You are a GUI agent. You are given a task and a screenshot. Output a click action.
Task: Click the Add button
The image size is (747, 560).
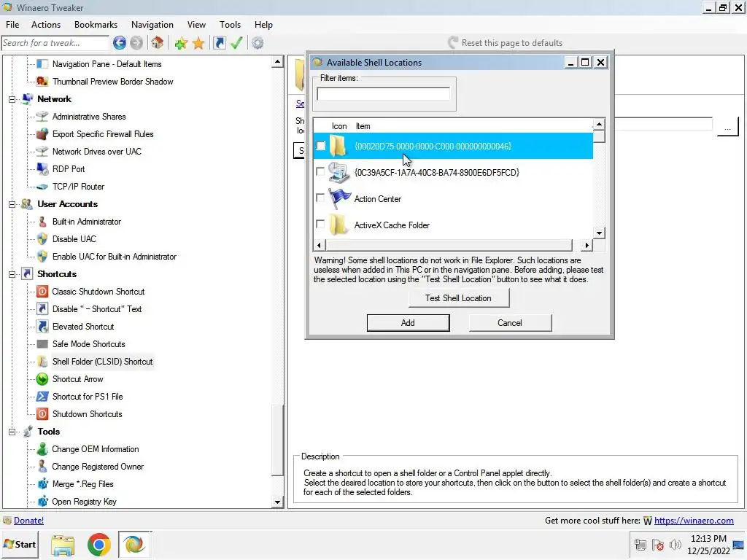[x=408, y=323]
